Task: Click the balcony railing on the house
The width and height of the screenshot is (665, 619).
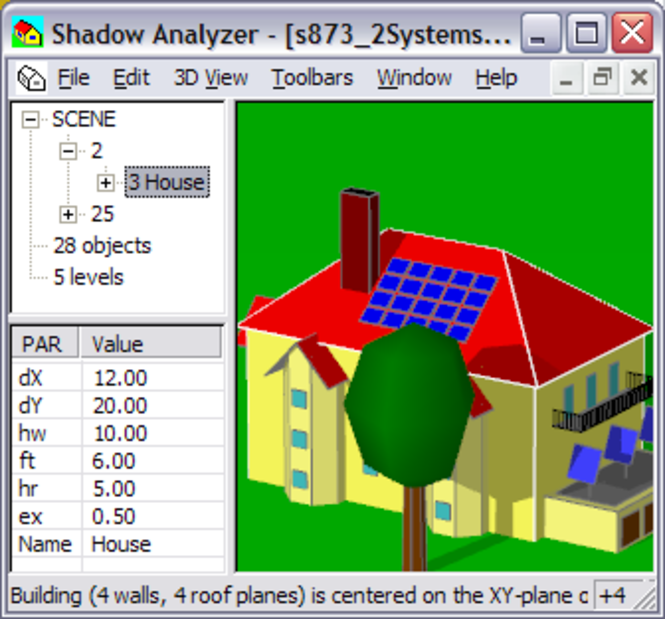Action: [602, 403]
